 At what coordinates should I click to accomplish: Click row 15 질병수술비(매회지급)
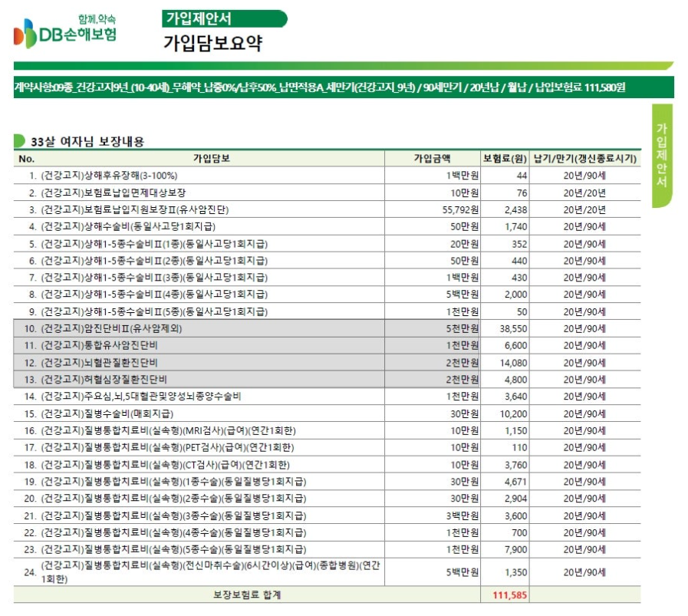point(327,413)
